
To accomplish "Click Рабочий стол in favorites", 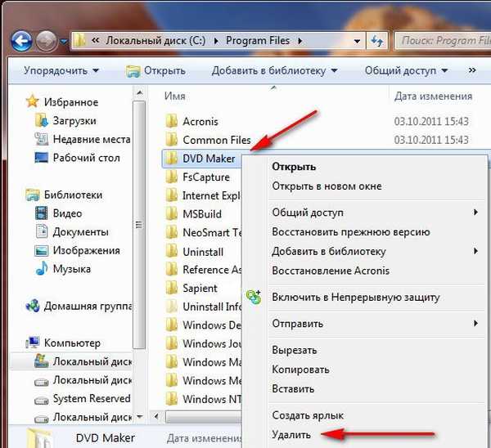I will click(x=86, y=158).
